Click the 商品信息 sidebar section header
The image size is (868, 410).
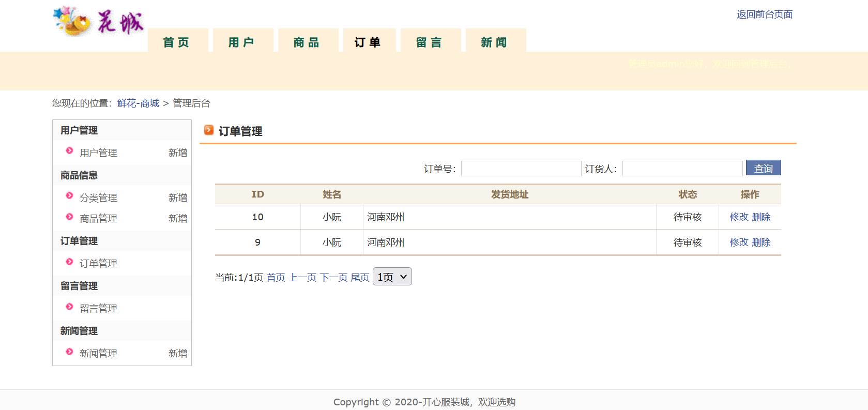click(x=79, y=175)
